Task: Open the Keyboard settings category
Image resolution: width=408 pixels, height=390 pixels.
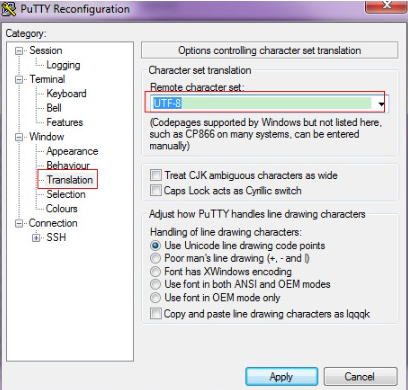Action: 66,94
